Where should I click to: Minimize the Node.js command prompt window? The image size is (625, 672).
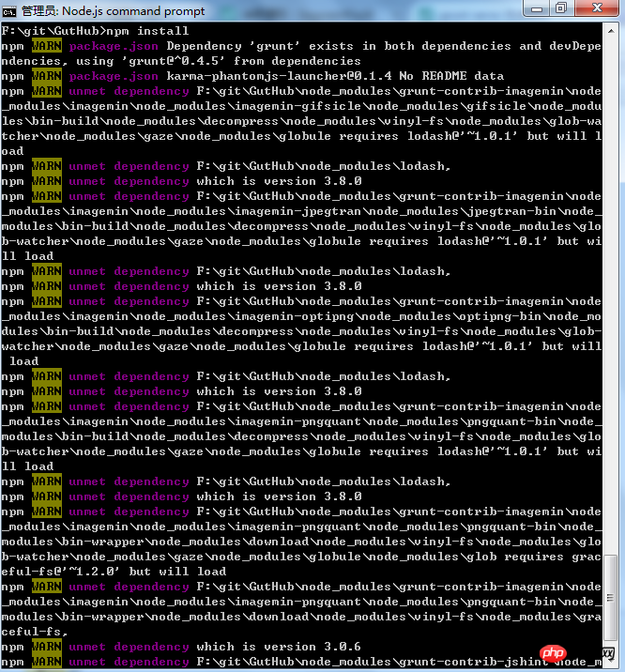click(x=537, y=8)
